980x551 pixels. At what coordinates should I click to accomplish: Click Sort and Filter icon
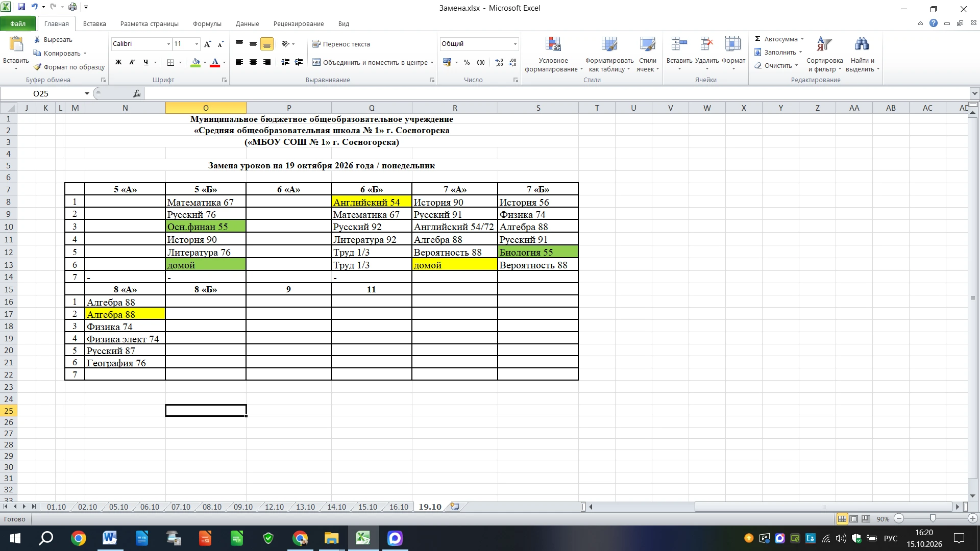824,45
